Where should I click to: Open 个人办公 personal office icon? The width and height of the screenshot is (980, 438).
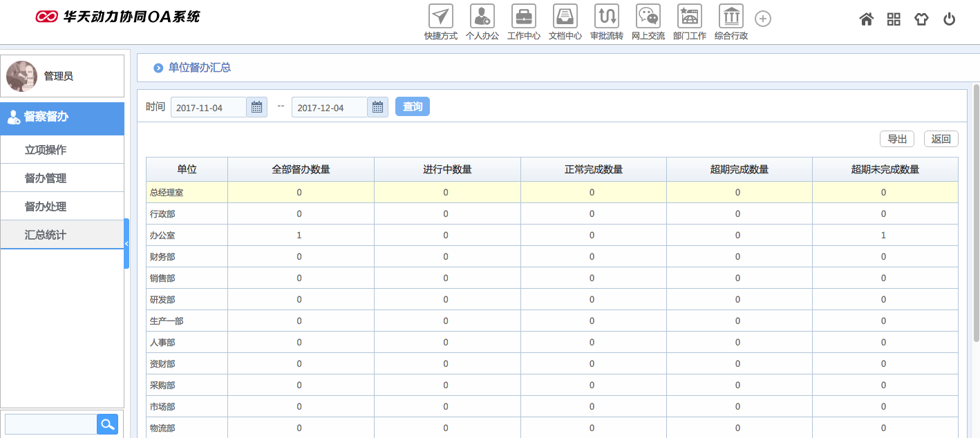click(482, 16)
